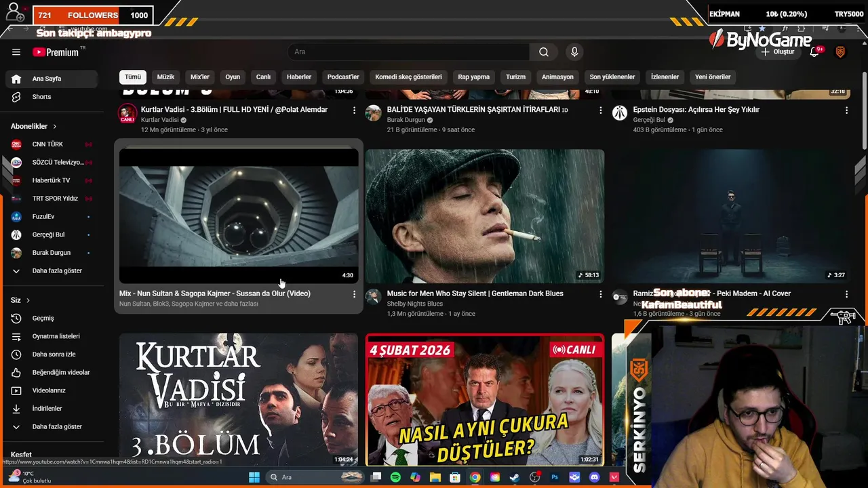Select the Mix'ler filter chip
Image resolution: width=868 pixels, height=488 pixels.
click(x=200, y=77)
